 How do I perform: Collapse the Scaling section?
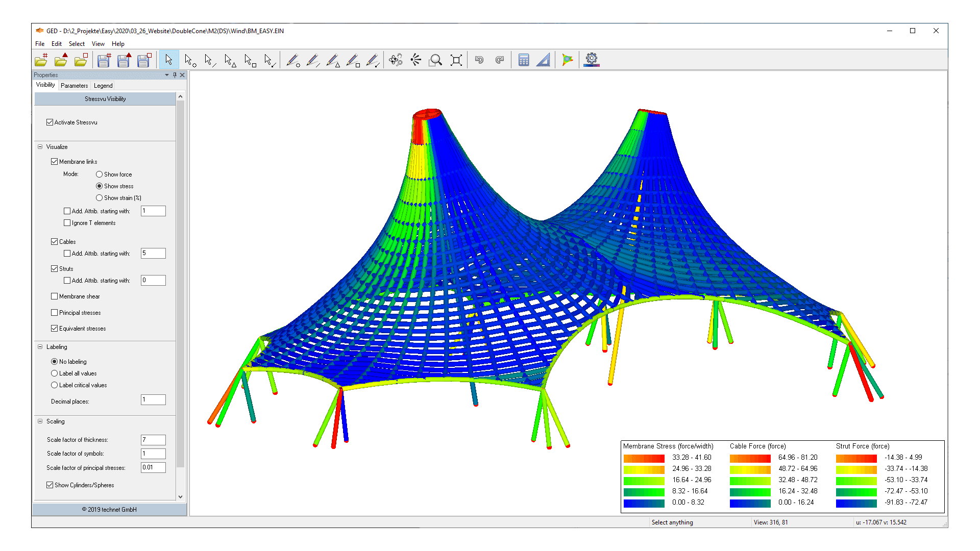pyautogui.click(x=40, y=421)
